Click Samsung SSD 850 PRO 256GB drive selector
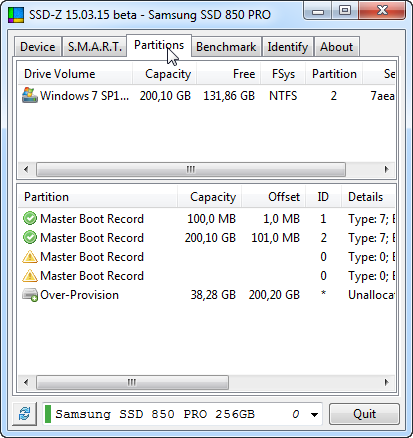This screenshot has width=413, height=438. pyautogui.click(x=182, y=414)
